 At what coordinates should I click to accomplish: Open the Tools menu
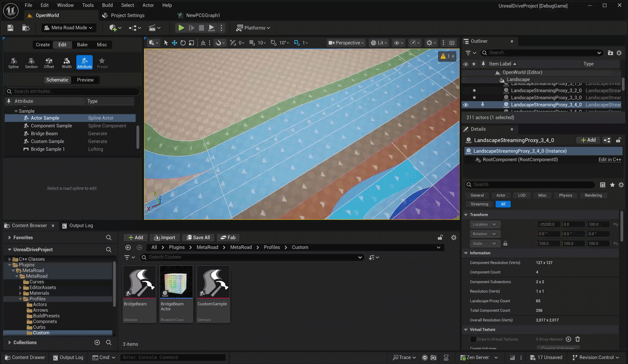[x=88, y=5]
